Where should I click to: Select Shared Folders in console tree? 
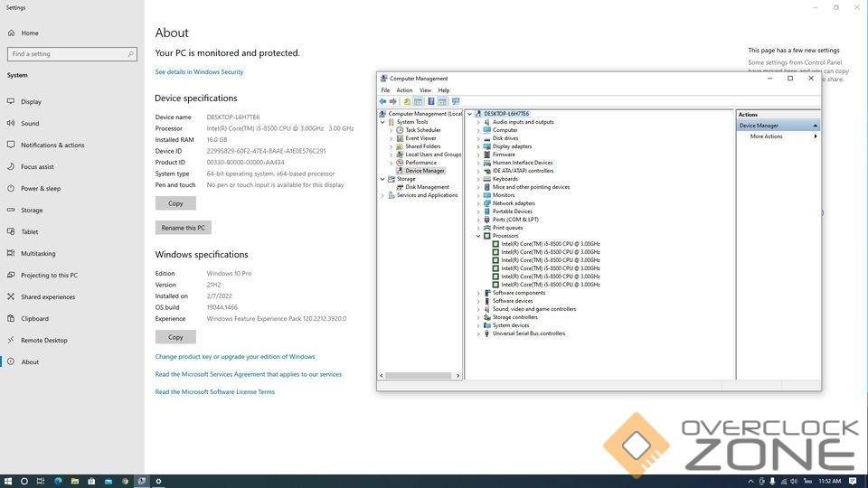point(423,146)
